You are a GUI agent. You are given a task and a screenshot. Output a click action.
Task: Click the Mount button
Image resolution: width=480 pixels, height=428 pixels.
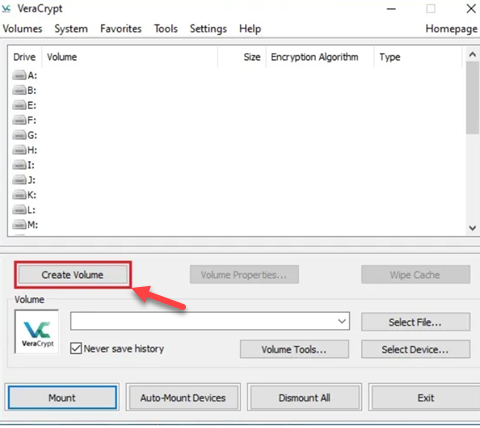click(x=62, y=397)
